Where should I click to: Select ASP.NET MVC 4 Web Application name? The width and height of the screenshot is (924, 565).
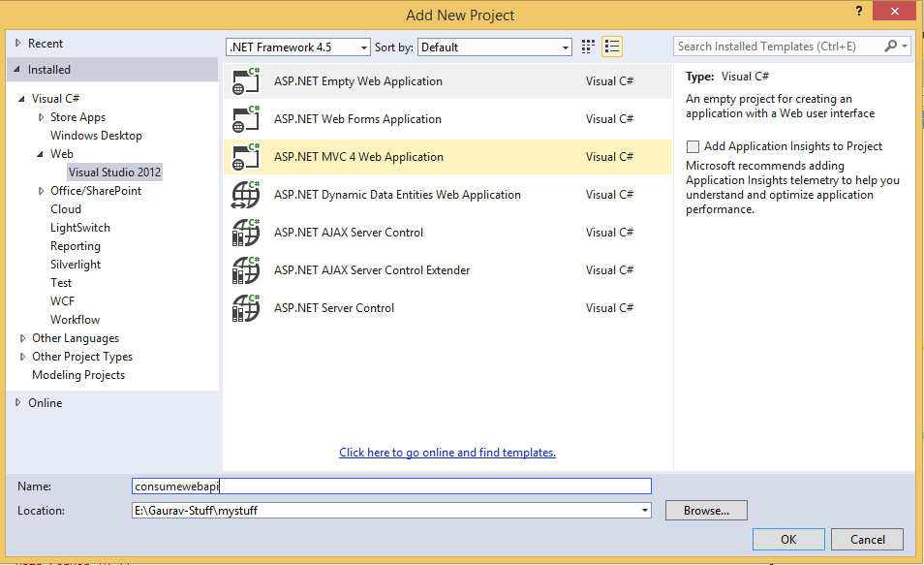pyautogui.click(x=359, y=157)
